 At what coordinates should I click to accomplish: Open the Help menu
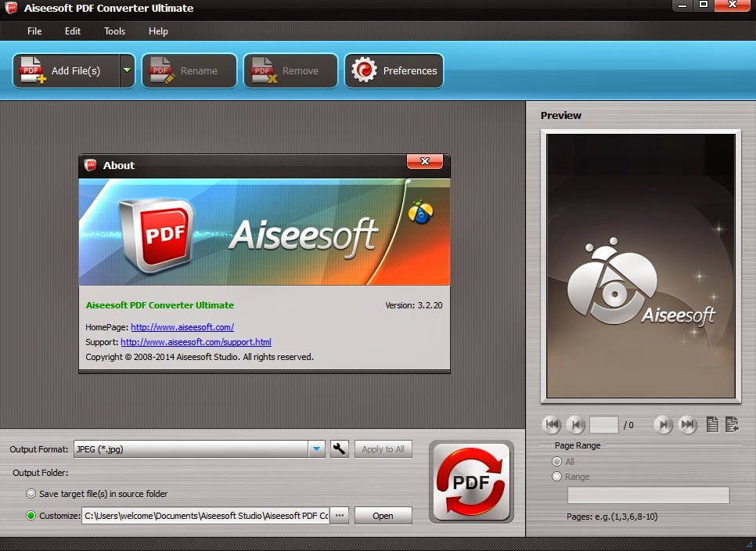[x=158, y=31]
